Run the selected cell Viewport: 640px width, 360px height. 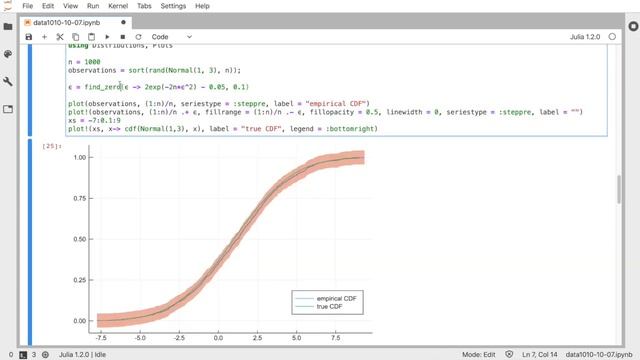pyautogui.click(x=107, y=37)
